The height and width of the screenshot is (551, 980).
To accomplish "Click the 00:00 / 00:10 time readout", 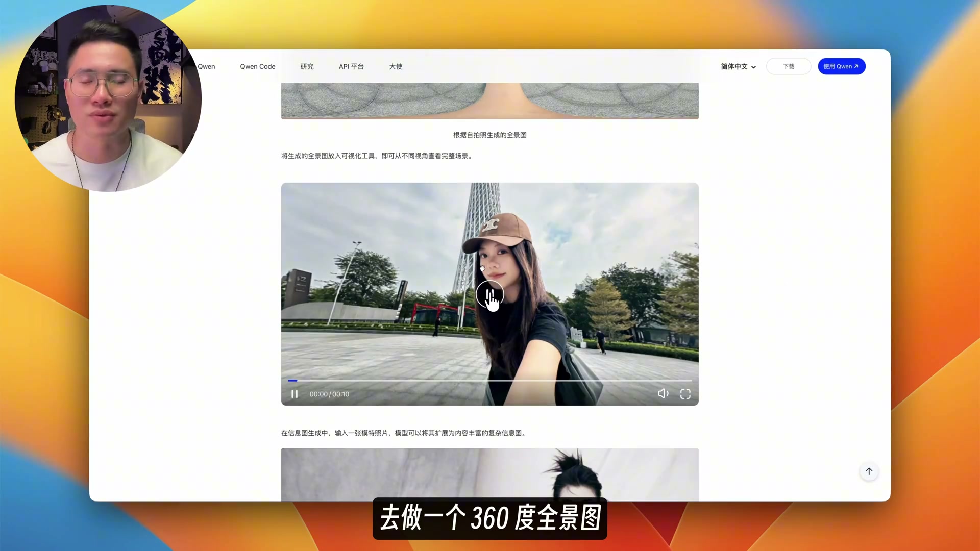I will (329, 394).
